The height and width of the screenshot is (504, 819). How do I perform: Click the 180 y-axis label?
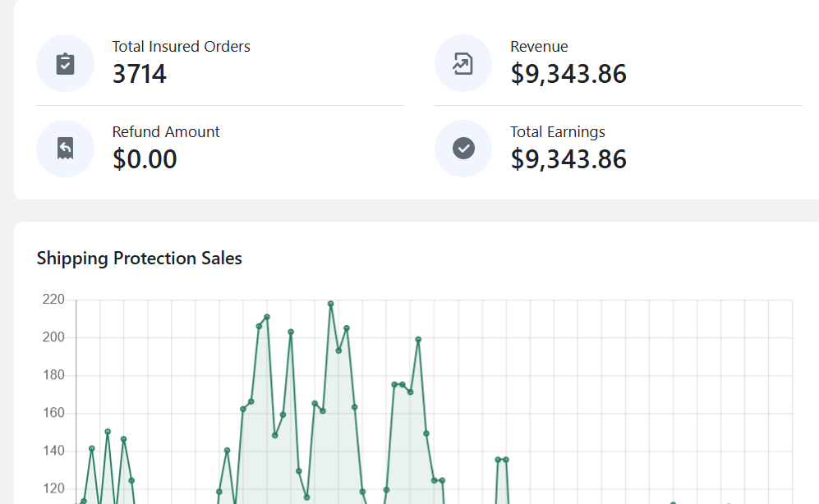coord(53,375)
